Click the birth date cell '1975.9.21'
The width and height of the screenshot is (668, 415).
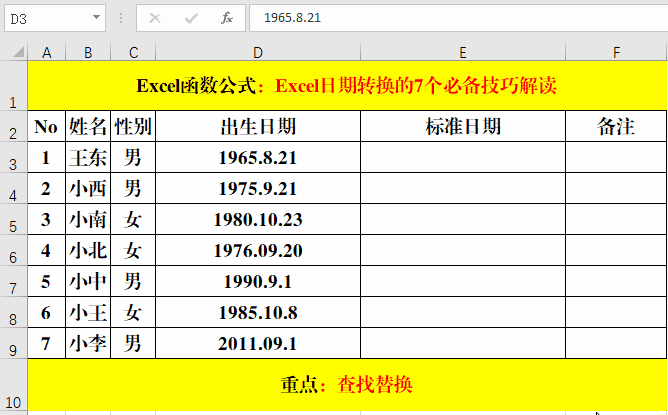(258, 188)
